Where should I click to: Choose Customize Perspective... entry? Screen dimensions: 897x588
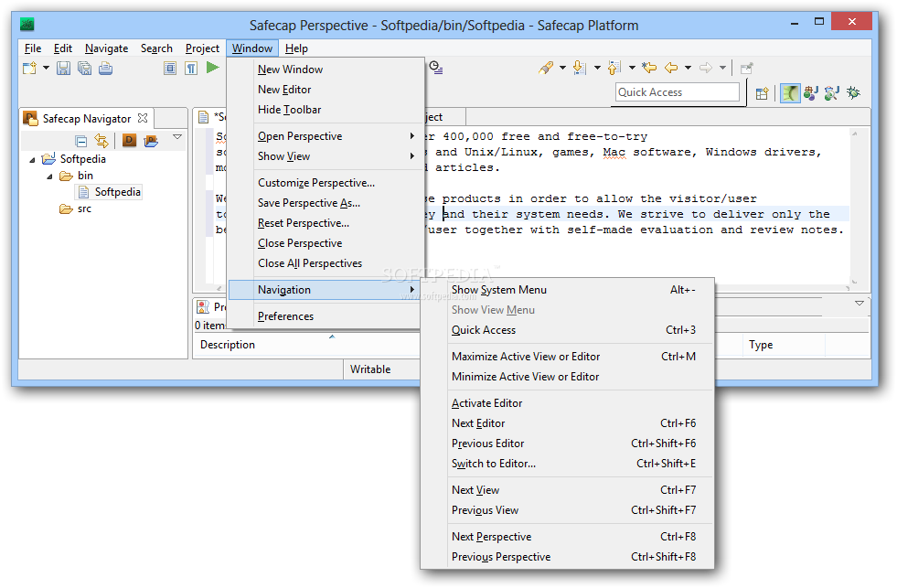pos(326,183)
